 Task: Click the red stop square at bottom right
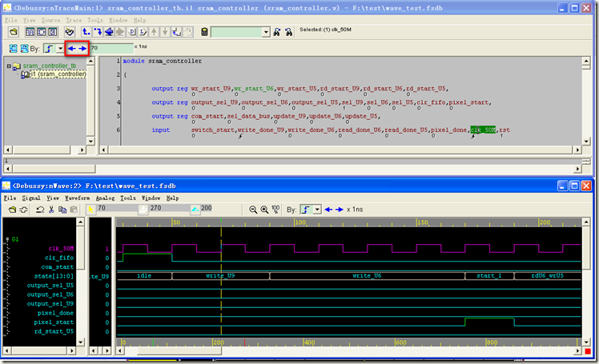588,351
